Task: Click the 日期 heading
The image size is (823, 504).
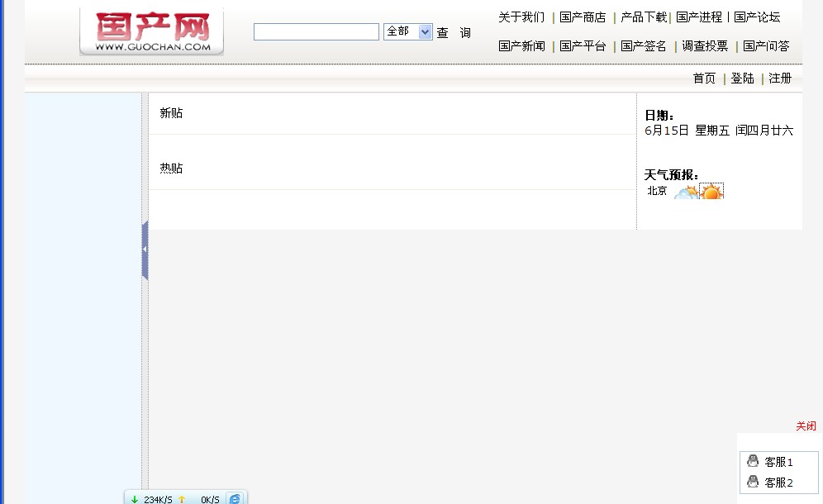Action: pos(659,116)
